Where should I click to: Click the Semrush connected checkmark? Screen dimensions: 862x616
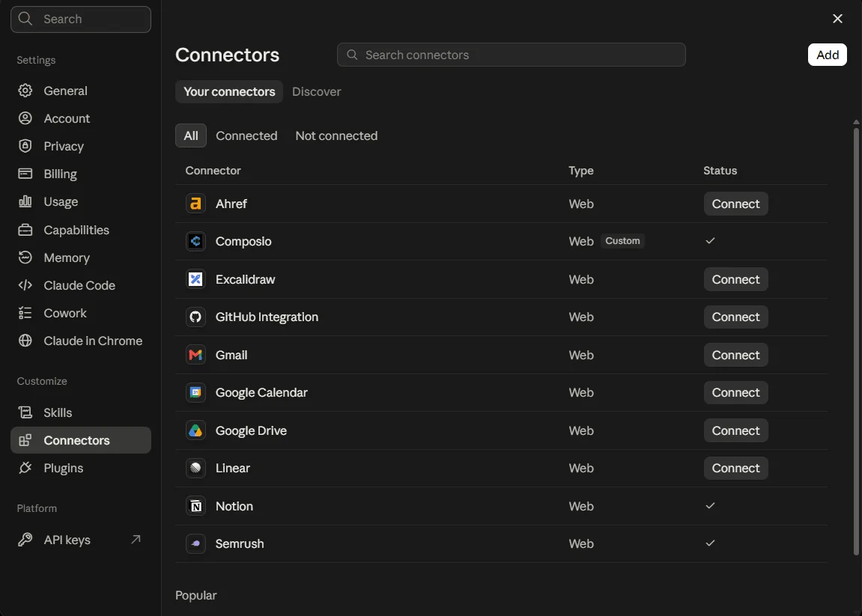point(710,543)
